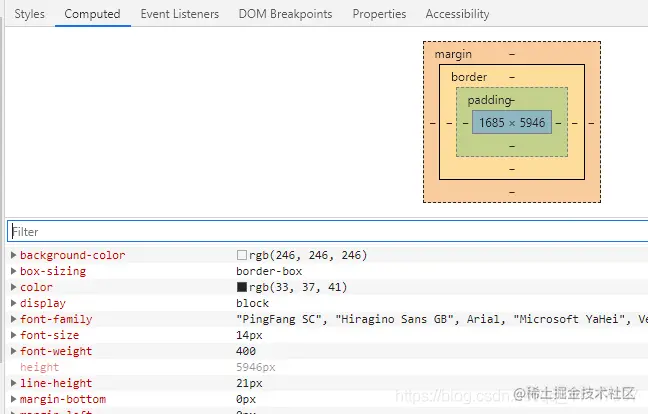Click the margin top value dash
The image size is (648, 414).
click(x=512, y=54)
